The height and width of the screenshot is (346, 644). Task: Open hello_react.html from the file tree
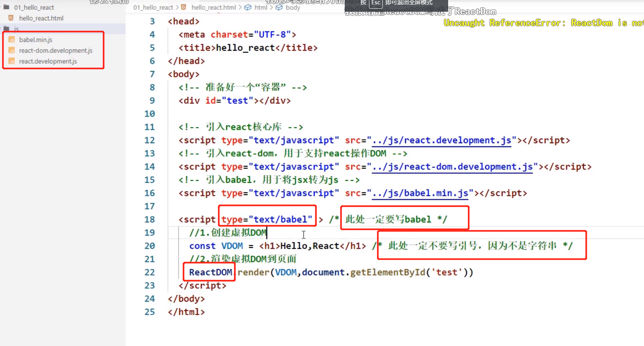(41, 18)
